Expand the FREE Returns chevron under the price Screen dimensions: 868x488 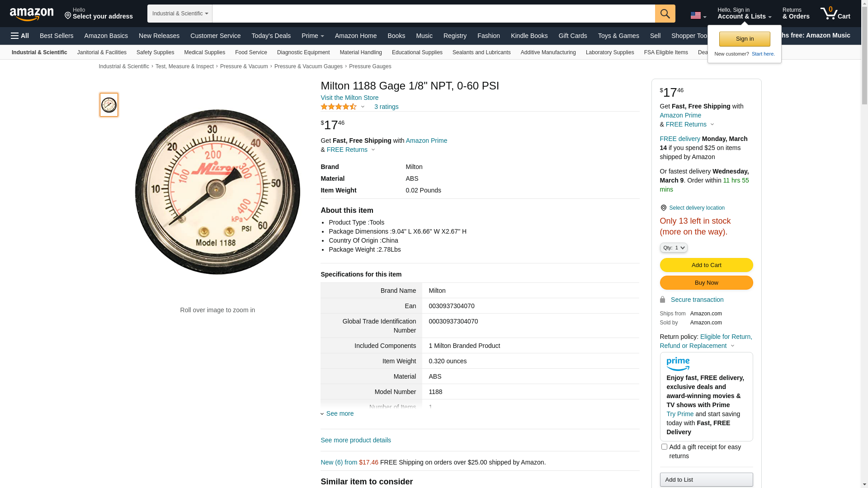click(x=373, y=150)
